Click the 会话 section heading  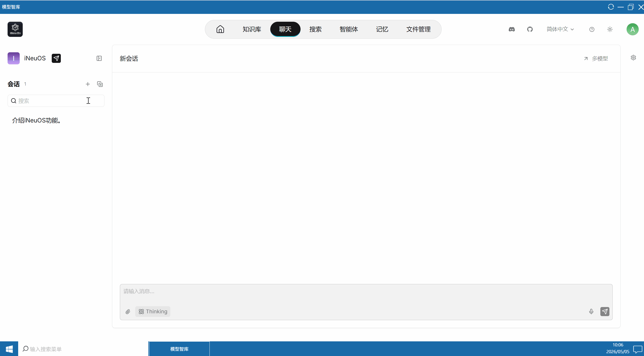pyautogui.click(x=14, y=84)
